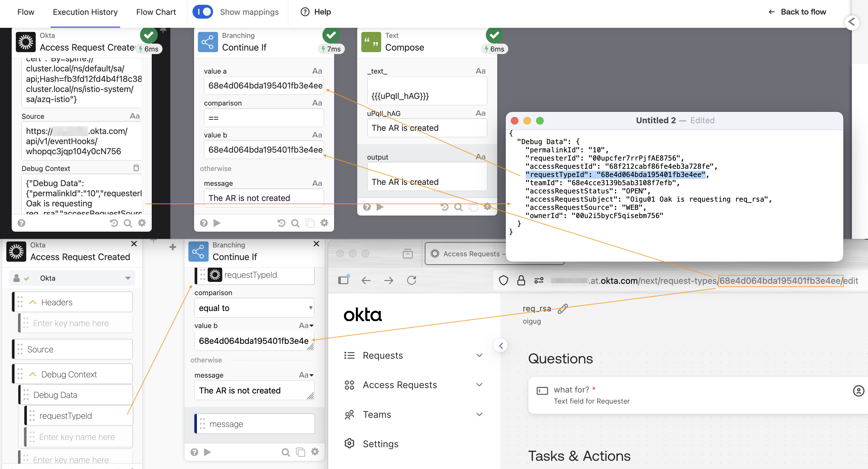Collapse the Debug Context section
Image resolution: width=868 pixels, height=469 pixels.
(x=33, y=374)
